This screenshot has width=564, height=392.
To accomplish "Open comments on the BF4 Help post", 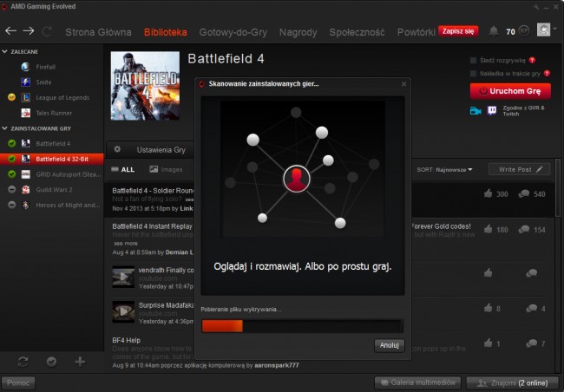I will 531,343.
